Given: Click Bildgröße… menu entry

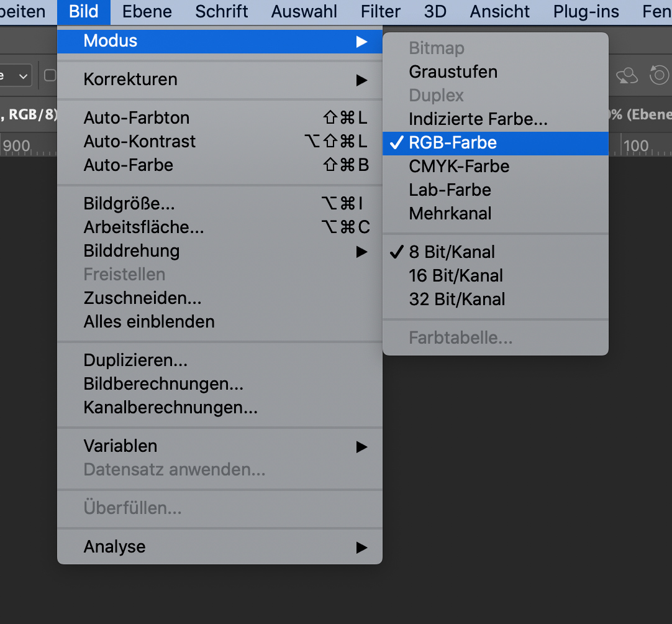Looking at the screenshot, I should click(129, 204).
